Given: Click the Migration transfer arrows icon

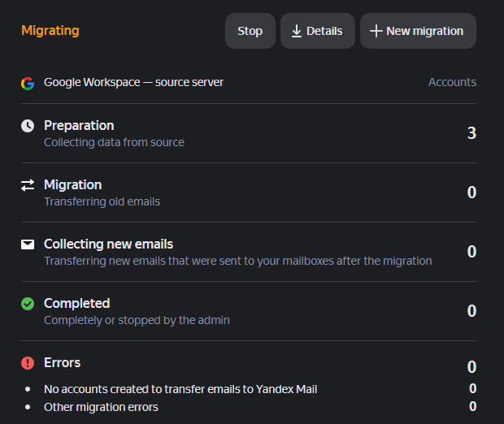Looking at the screenshot, I should (28, 185).
